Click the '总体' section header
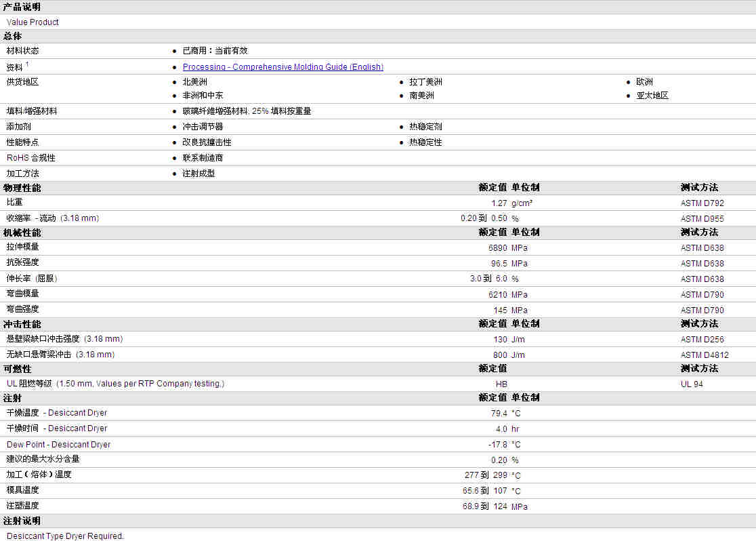 13,36
